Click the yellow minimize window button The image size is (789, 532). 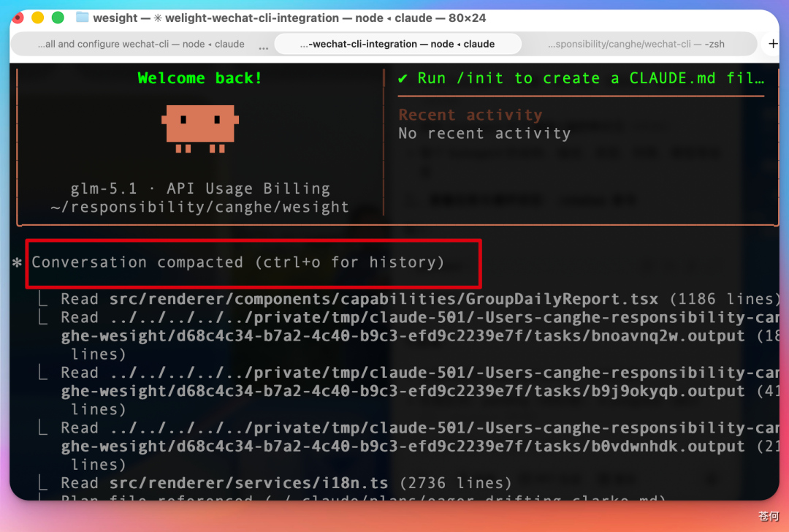pyautogui.click(x=38, y=18)
